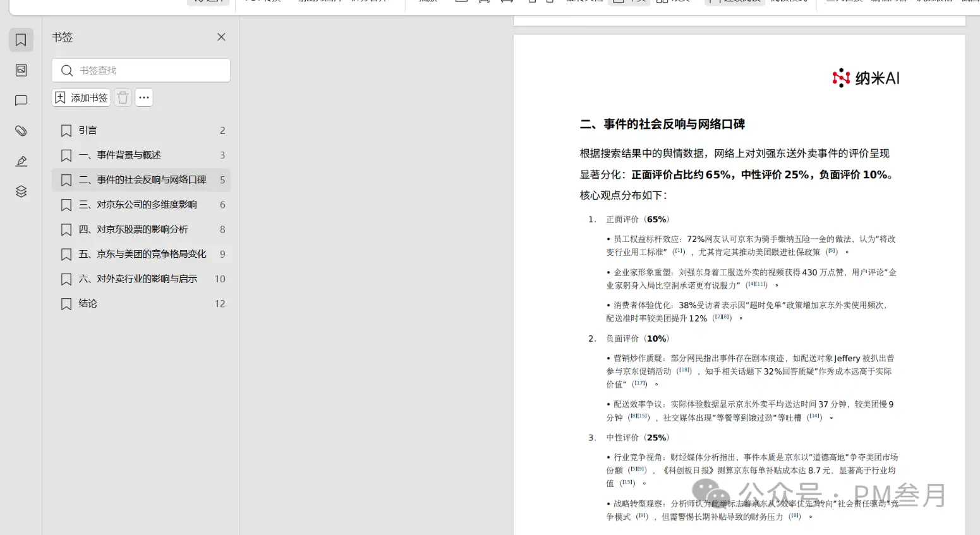Click page number 10 in bookmark list

[x=220, y=279]
